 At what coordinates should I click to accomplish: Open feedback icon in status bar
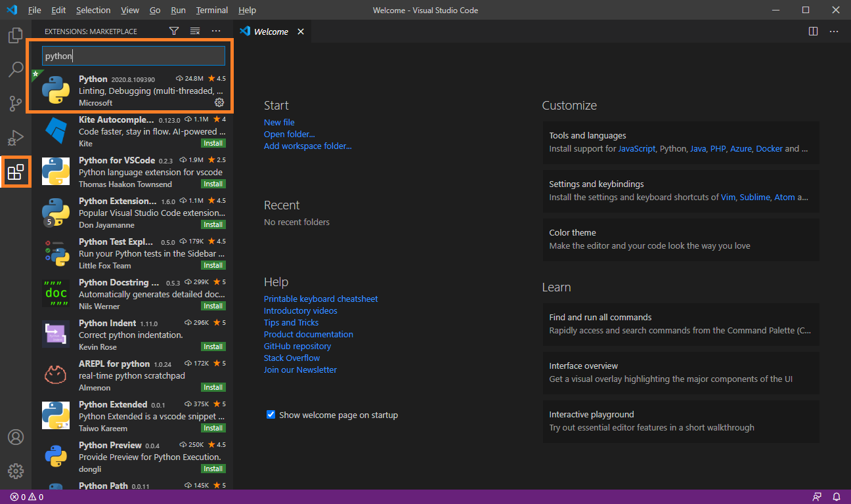pos(817,497)
